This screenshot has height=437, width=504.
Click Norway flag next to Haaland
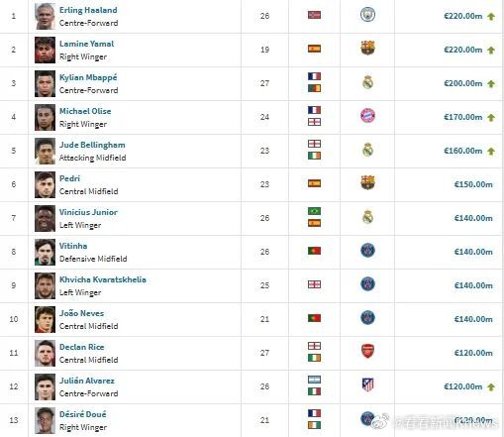click(x=314, y=15)
